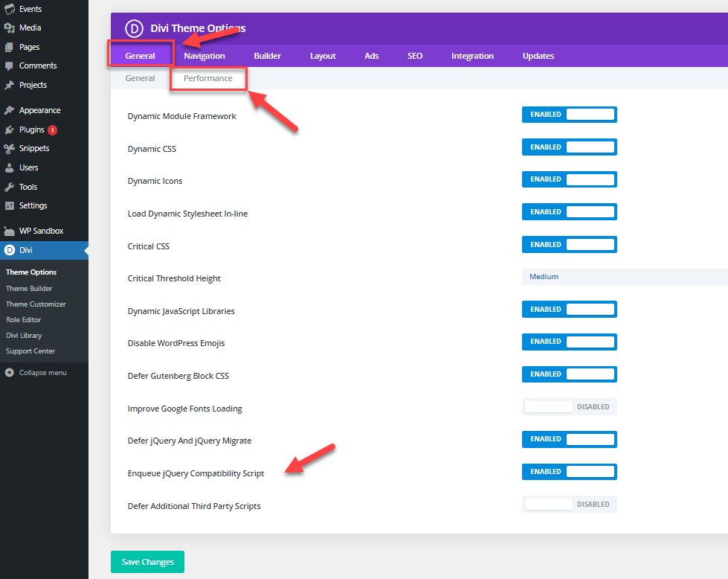Click the Comments sidebar label
Screen dimensions: 728x579
[38, 66]
